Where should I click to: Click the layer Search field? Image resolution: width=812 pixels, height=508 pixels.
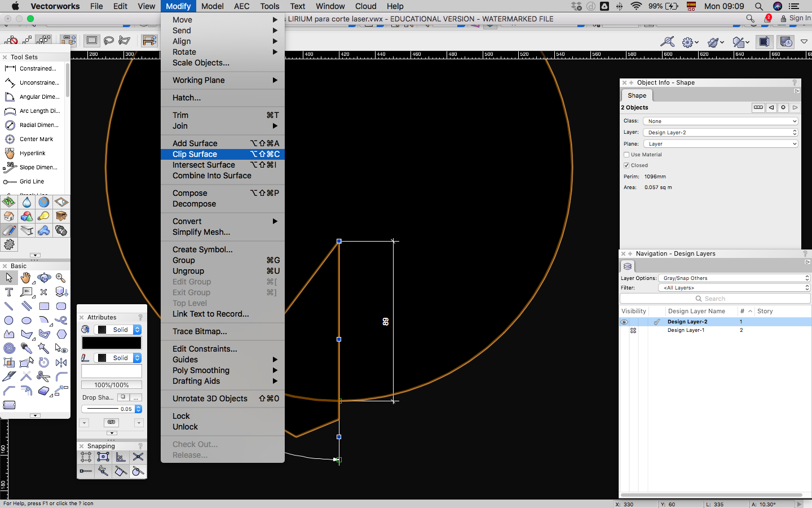(715, 299)
